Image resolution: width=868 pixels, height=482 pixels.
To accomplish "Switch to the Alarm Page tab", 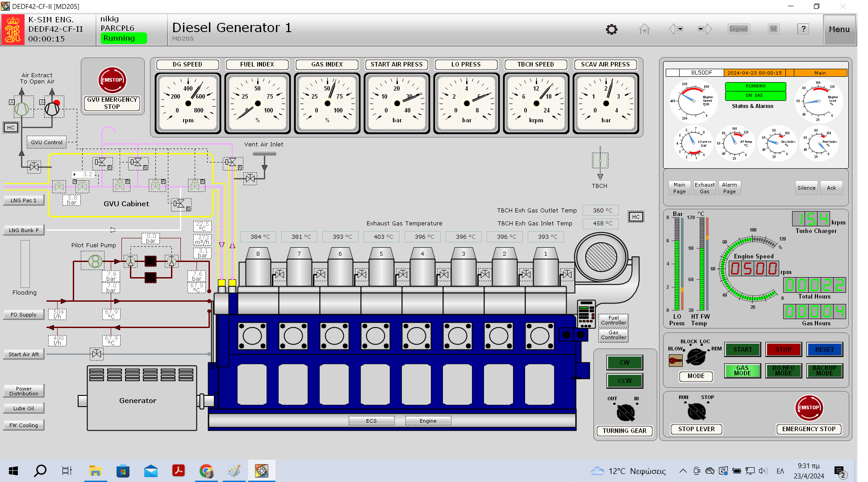I will pos(729,188).
